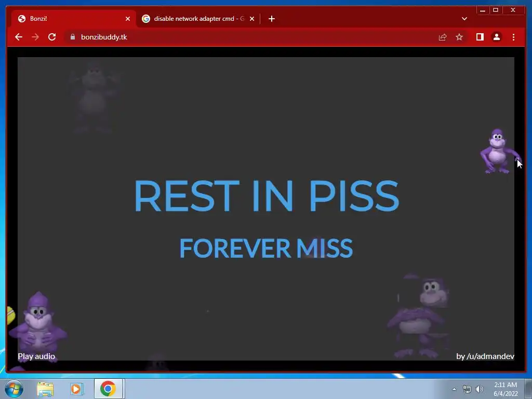Click the bright Bonzi gorilla at right edge
The image size is (532, 399).
(499, 151)
